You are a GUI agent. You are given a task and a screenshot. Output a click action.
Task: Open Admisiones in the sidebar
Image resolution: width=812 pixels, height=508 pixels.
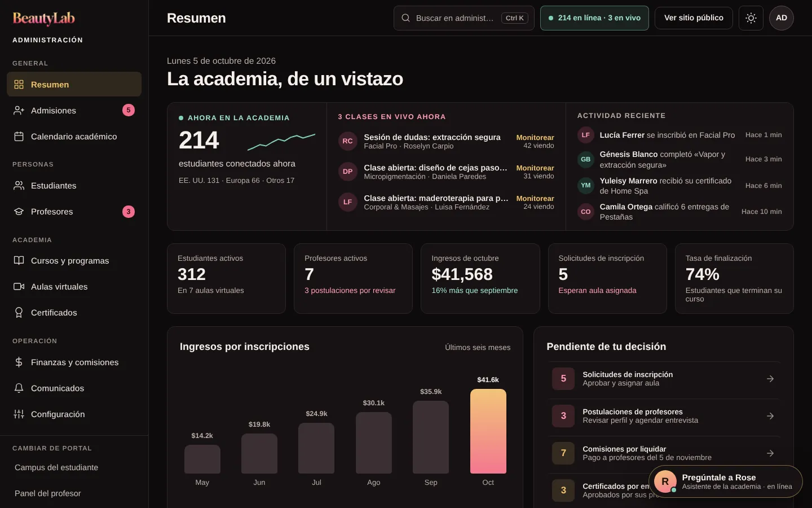74,111
